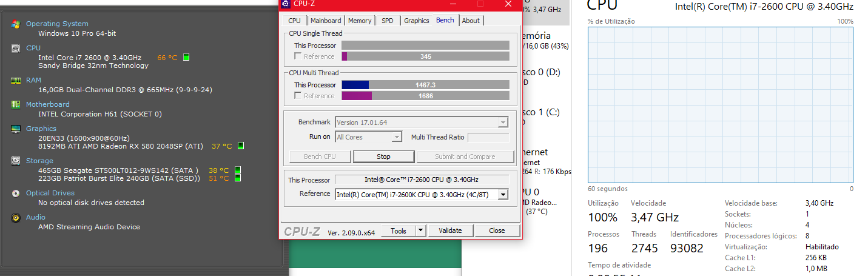This screenshot has width=868, height=276.
Task: Click the Graphics monitor icon in Speccy
Action: click(16, 129)
